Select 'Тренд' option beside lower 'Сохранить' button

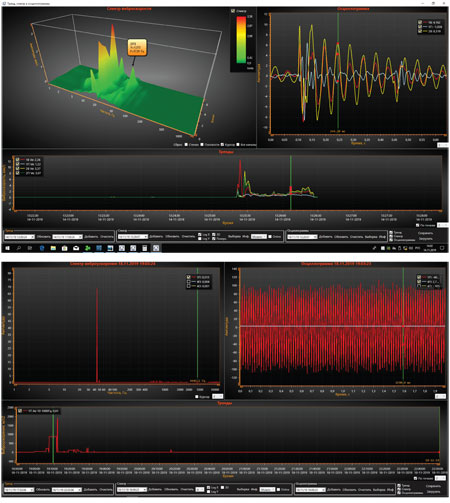pyautogui.click(x=400, y=486)
